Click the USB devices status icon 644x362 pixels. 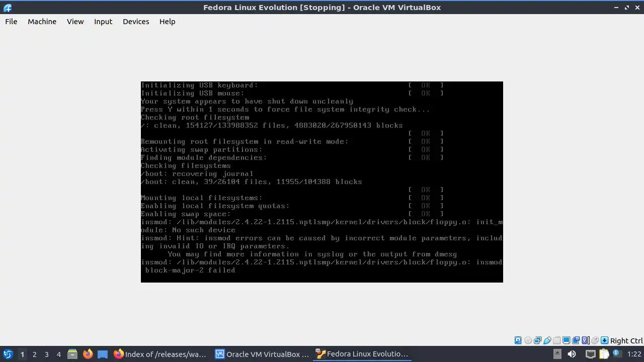pos(547,340)
